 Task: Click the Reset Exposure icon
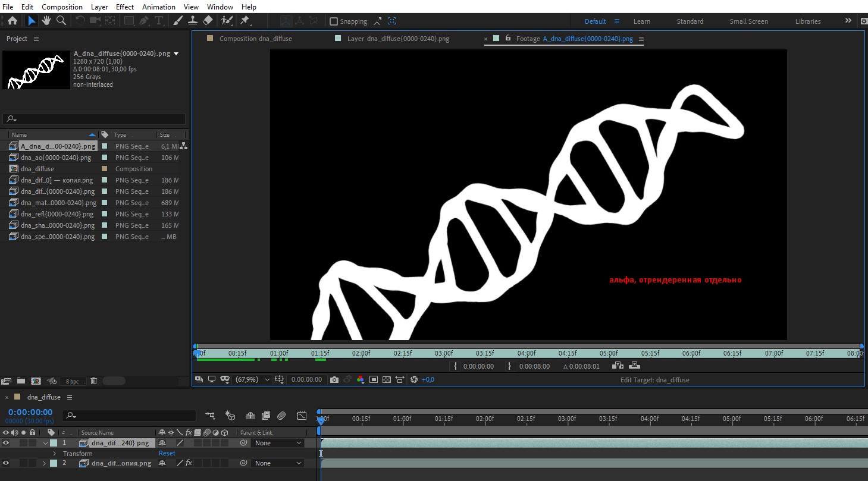point(414,379)
